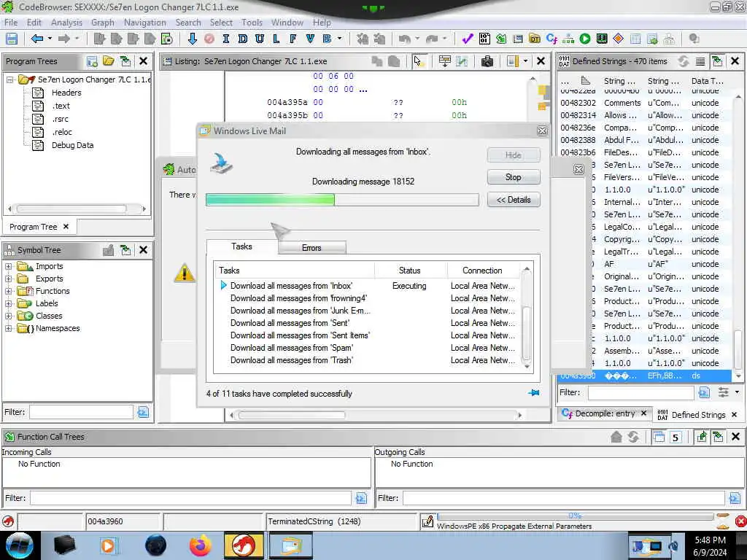Click the Symbol Tree filter input field
747x560 pixels.
click(81, 413)
